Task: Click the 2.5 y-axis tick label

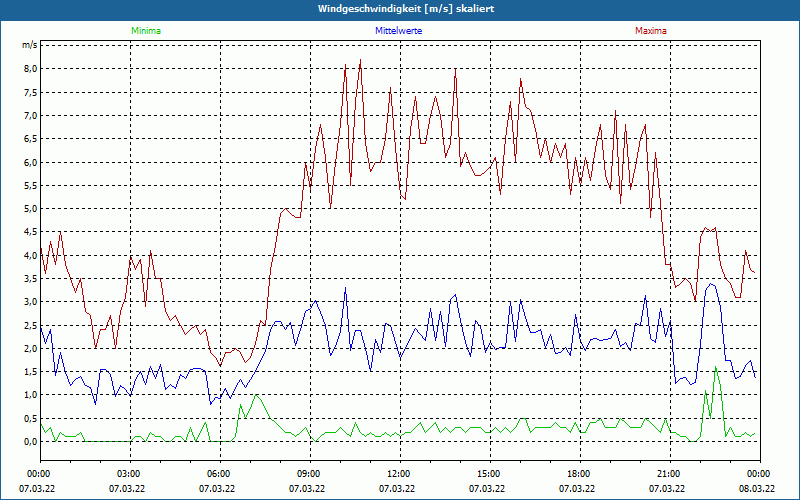Action: 30,325
